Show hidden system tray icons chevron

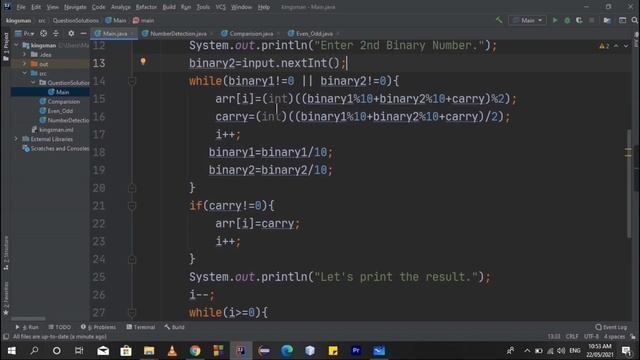527,351
